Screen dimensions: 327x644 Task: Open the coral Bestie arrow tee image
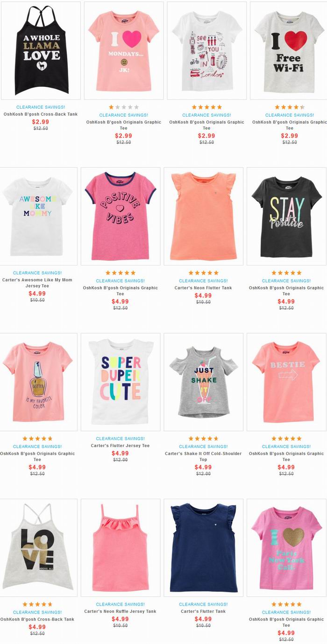pyautogui.click(x=286, y=382)
